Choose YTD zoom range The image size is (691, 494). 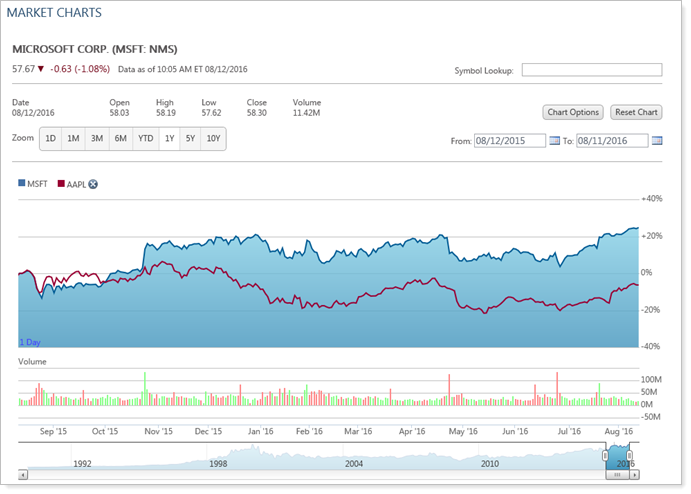[145, 139]
